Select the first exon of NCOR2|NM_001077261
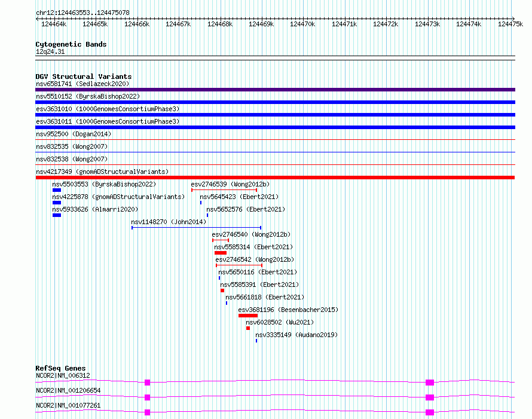Screen dimensions: 532x419 pyautogui.click(x=147, y=412)
